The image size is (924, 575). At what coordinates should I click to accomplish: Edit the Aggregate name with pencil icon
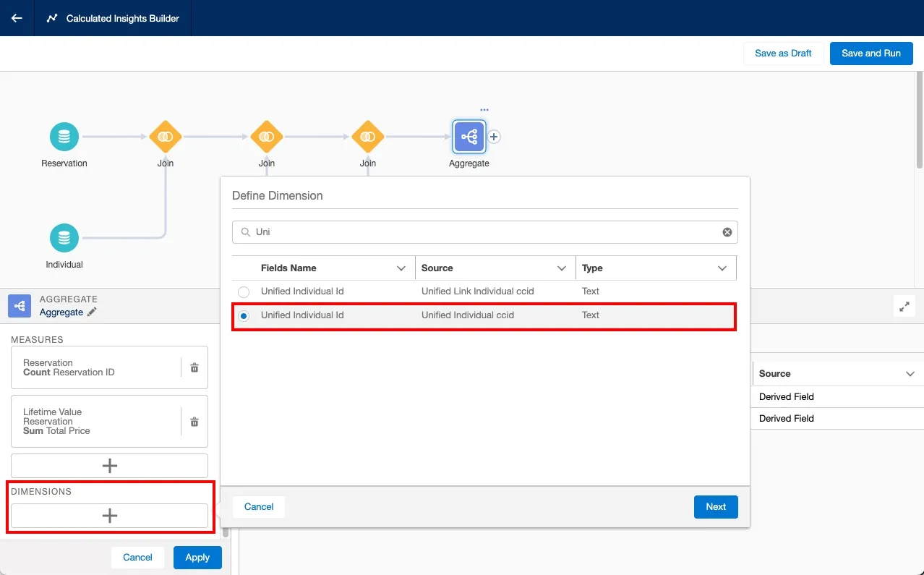click(91, 312)
